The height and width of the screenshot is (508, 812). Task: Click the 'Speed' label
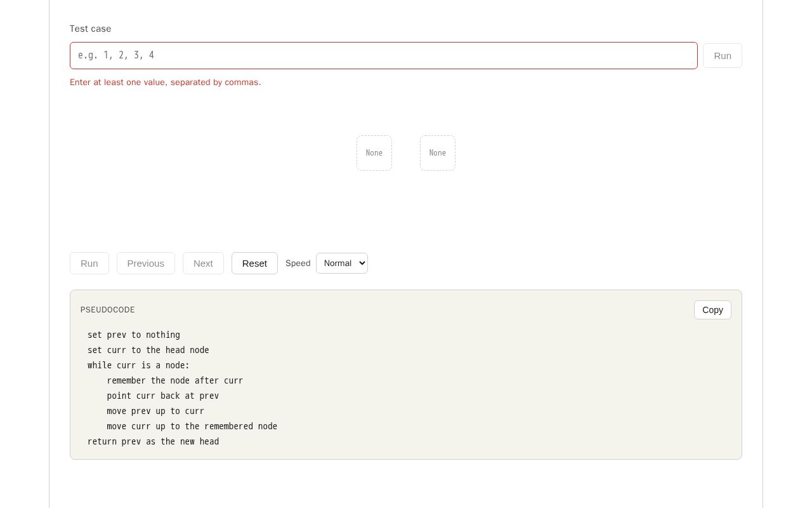point(298,263)
